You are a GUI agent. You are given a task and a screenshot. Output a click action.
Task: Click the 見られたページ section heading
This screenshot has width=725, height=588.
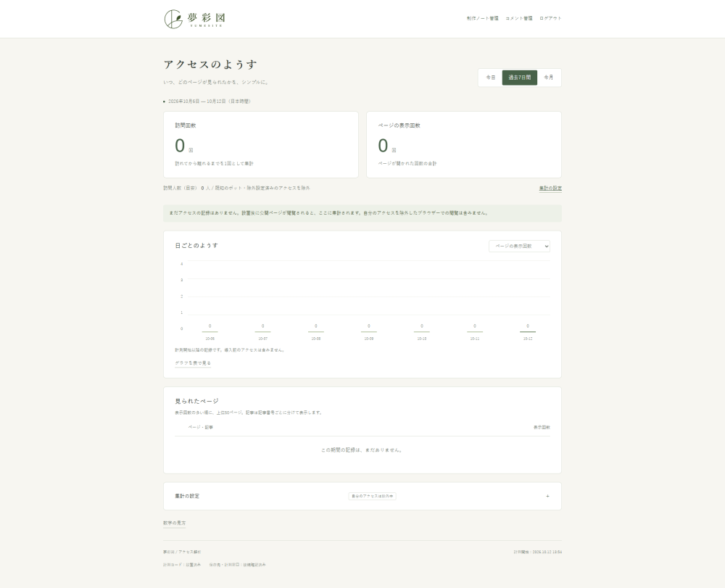pyautogui.click(x=197, y=401)
